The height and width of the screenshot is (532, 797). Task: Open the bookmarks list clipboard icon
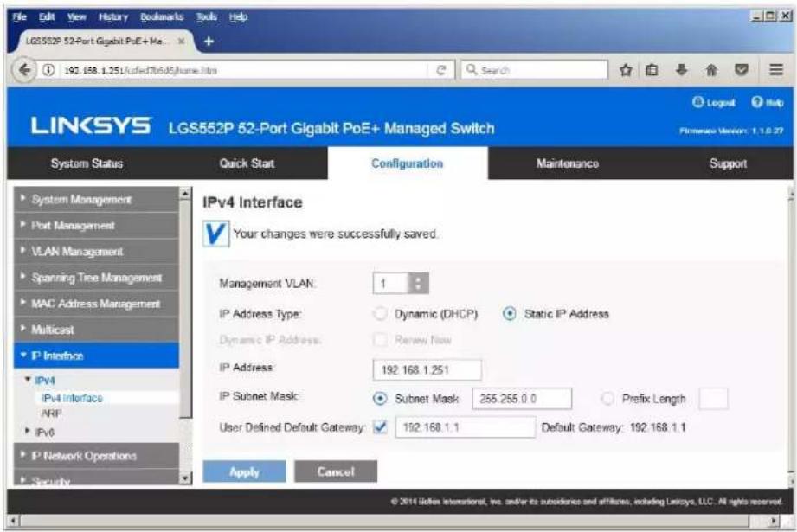point(652,69)
